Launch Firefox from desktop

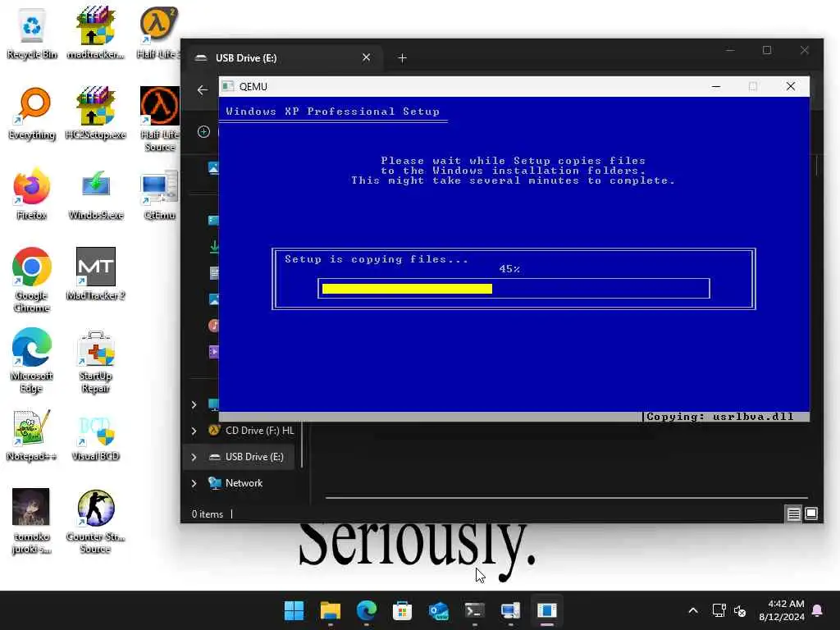click(x=32, y=193)
